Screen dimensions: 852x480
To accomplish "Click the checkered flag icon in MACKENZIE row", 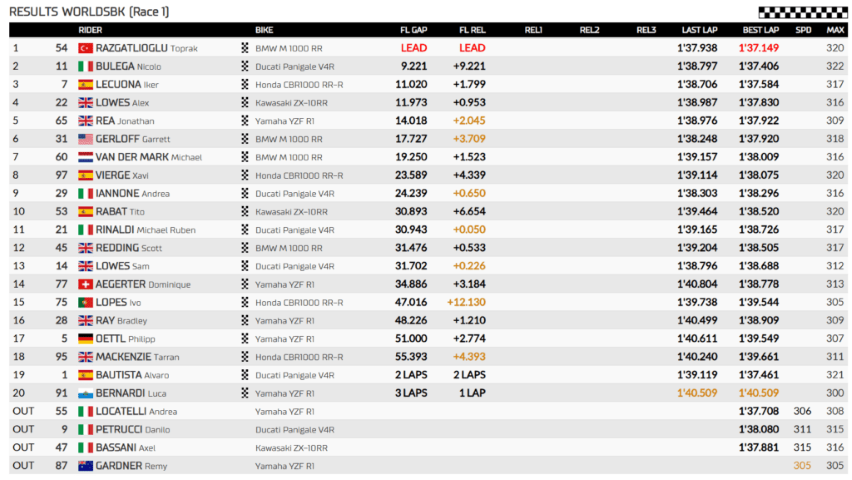I will [x=245, y=357].
